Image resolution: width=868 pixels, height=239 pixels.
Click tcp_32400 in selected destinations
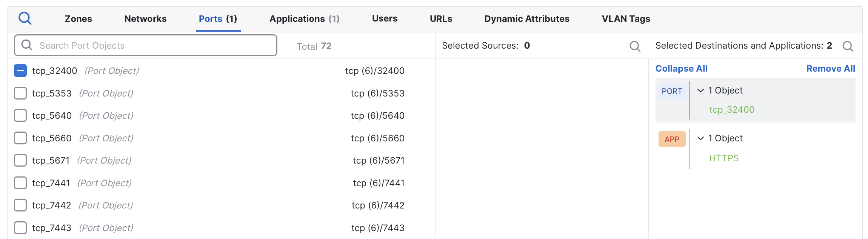pos(732,110)
